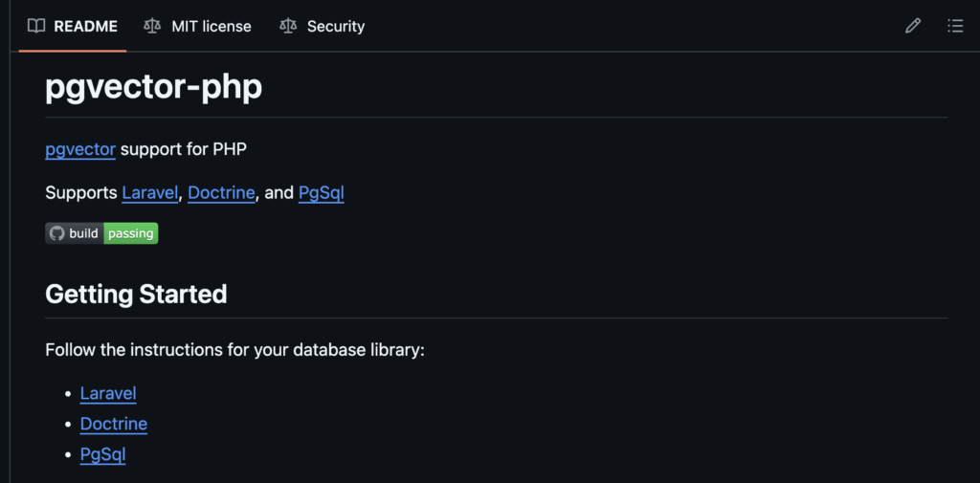Click the scale icon beside Security
Screen dimensions: 980x483
coord(288,26)
